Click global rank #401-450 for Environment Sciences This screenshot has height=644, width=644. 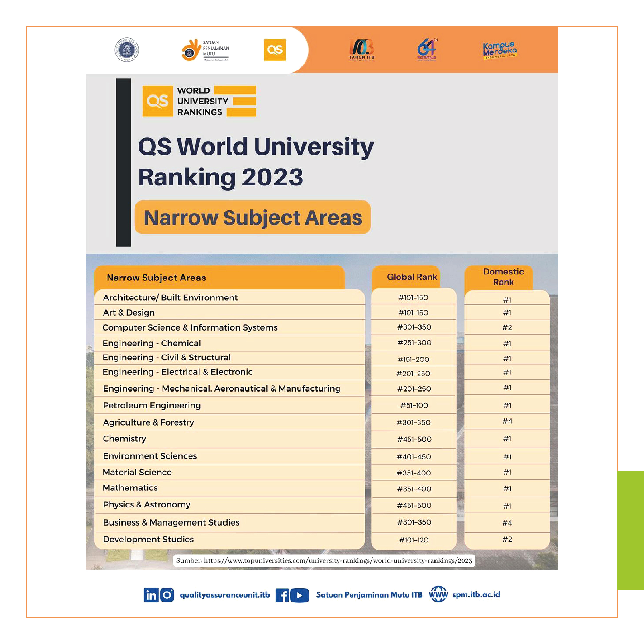point(414,457)
